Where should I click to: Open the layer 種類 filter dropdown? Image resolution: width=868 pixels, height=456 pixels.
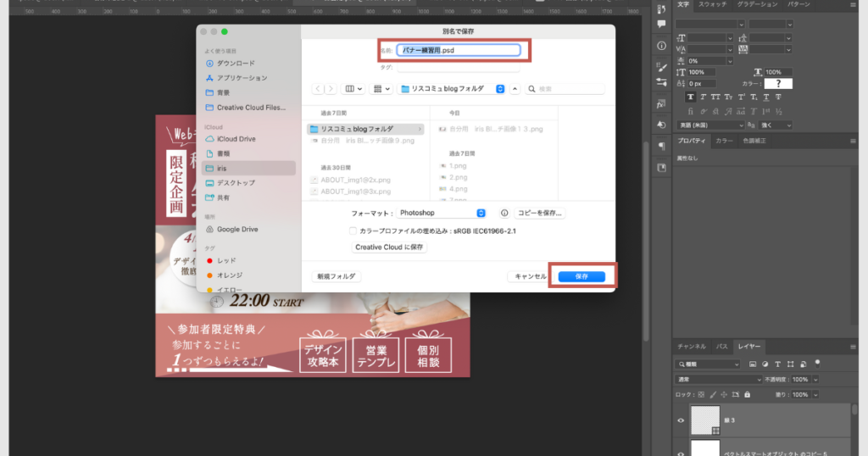[x=709, y=364]
